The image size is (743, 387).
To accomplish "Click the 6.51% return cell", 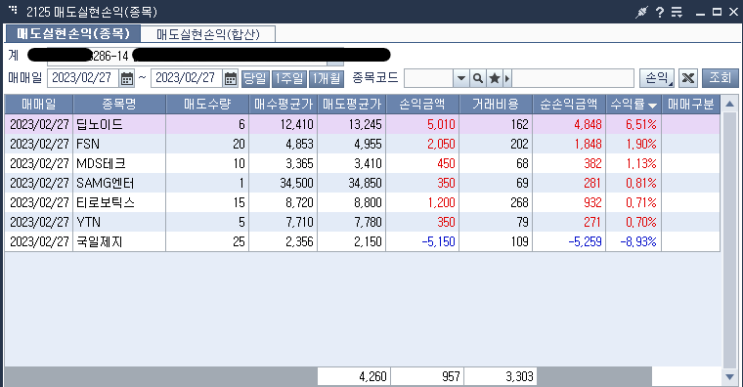I will (634, 125).
